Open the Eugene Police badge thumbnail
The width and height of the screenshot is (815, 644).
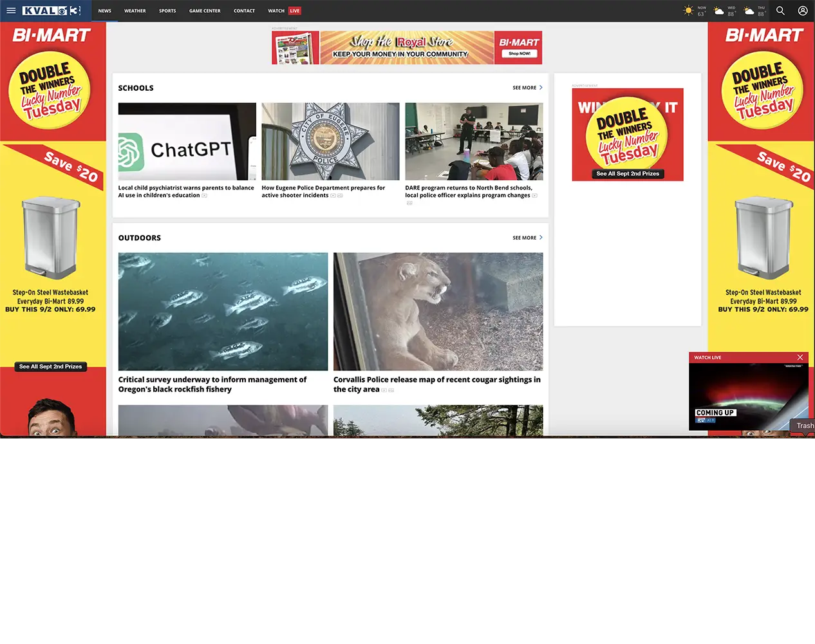click(330, 142)
